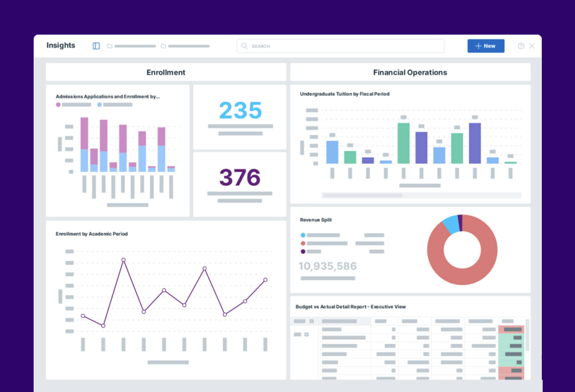Click the dark purple Revenue Split legend dot
The width and height of the screenshot is (575, 392).
pyautogui.click(x=303, y=251)
